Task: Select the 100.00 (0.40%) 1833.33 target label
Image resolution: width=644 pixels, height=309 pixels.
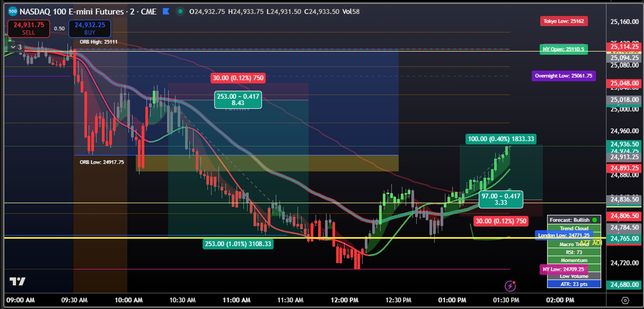Action: [x=501, y=139]
